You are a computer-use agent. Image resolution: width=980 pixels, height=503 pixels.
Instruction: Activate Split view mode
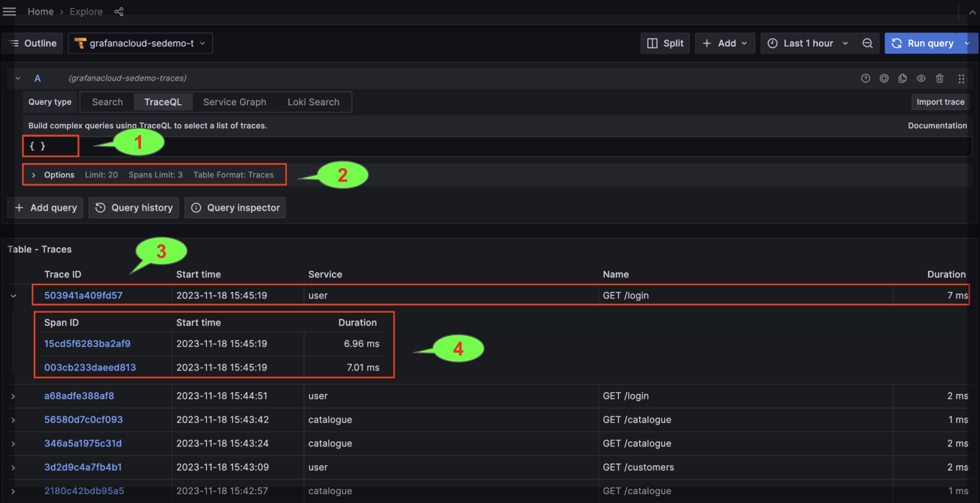tap(665, 43)
